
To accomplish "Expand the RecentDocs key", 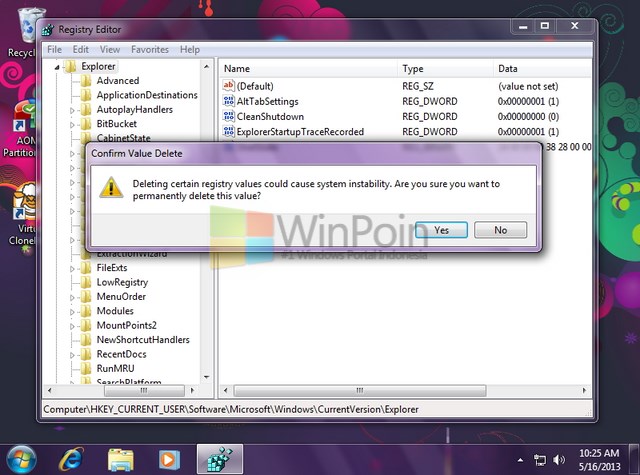I will tap(72, 355).
